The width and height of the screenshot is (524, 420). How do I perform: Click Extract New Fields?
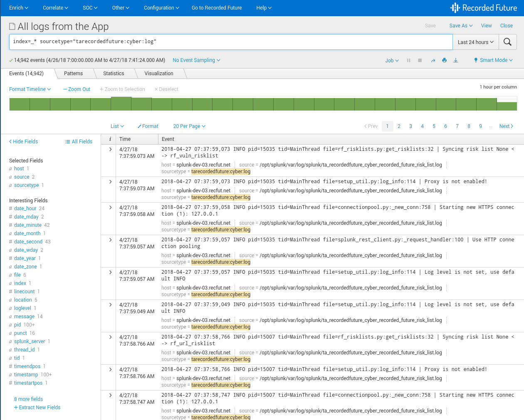pos(37,408)
